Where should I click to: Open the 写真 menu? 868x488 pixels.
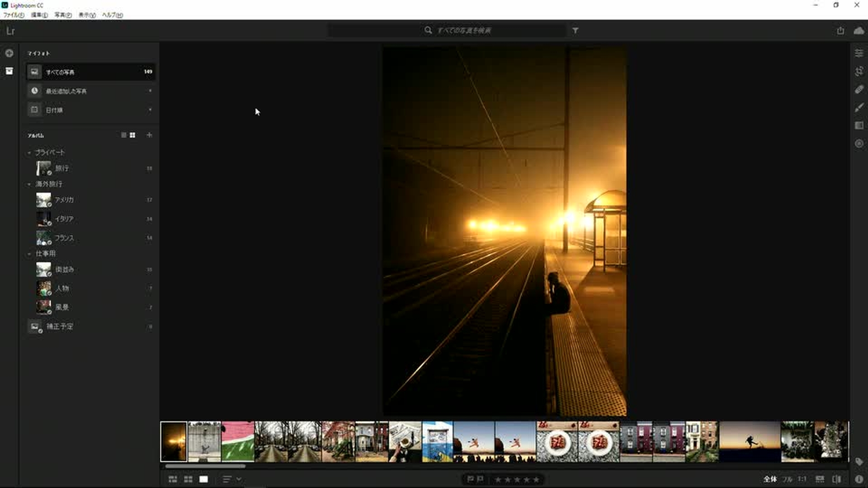point(63,15)
